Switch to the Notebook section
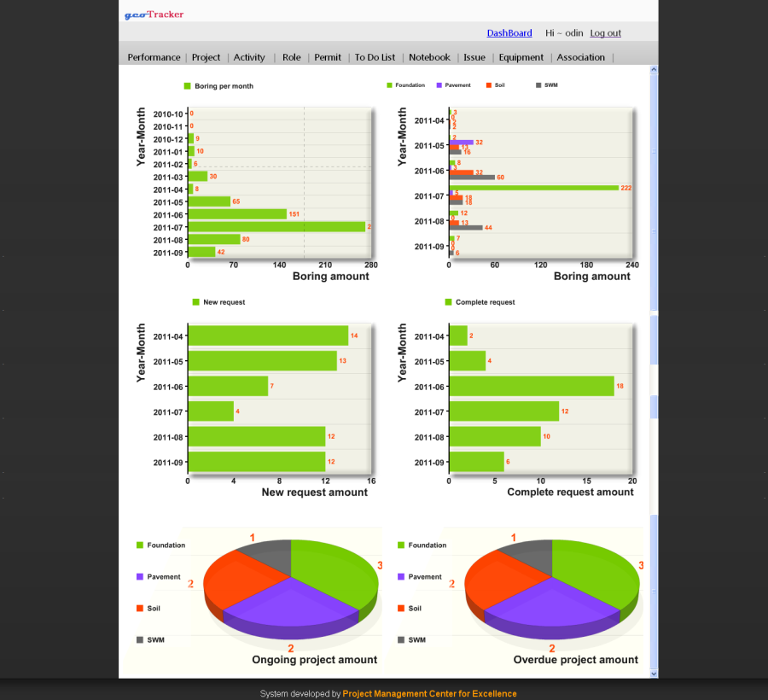The image size is (768, 700). coord(429,57)
